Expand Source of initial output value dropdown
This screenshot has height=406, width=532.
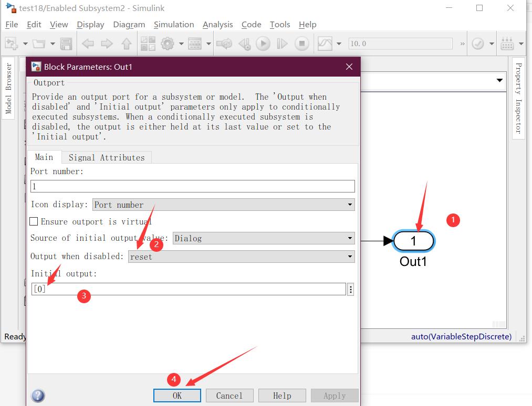click(264, 239)
